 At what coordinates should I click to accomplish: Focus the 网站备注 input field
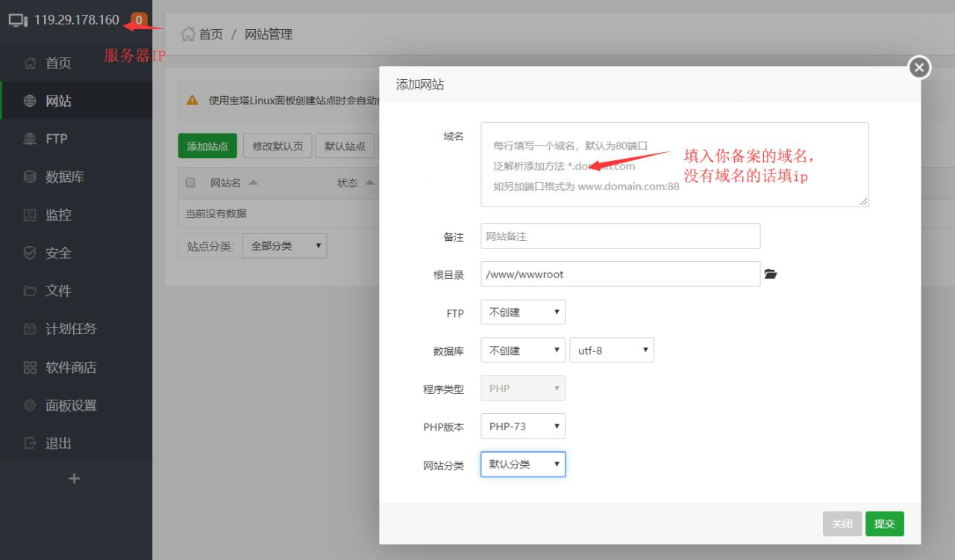click(620, 236)
